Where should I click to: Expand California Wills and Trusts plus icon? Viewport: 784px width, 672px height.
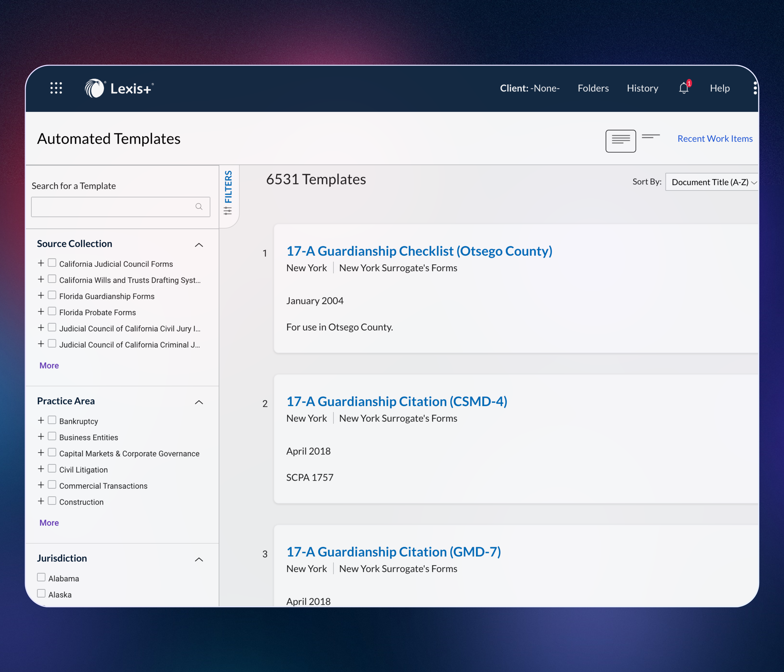pyautogui.click(x=41, y=279)
